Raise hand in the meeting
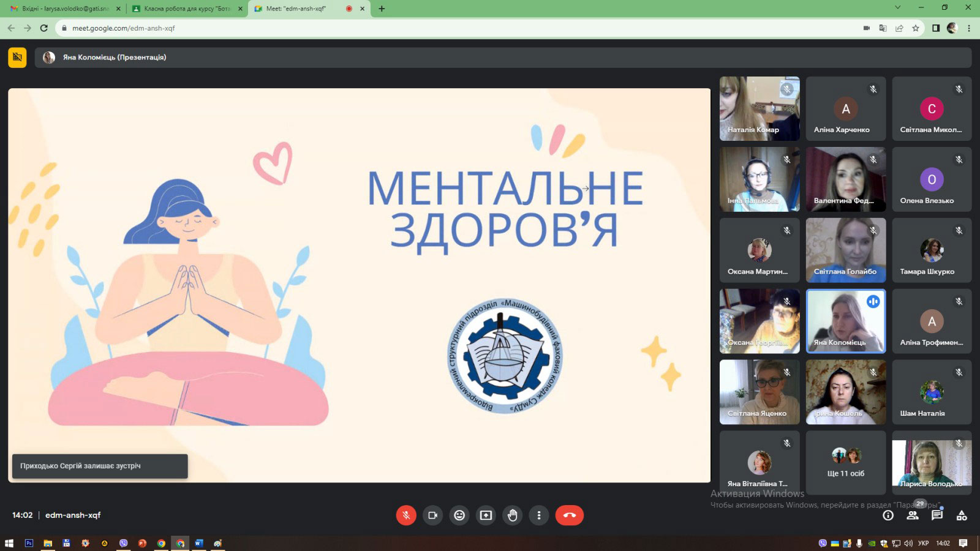980x551 pixels. [513, 515]
